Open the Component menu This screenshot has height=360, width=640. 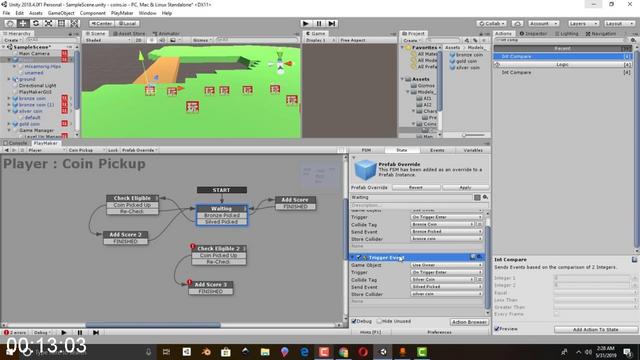coord(93,13)
